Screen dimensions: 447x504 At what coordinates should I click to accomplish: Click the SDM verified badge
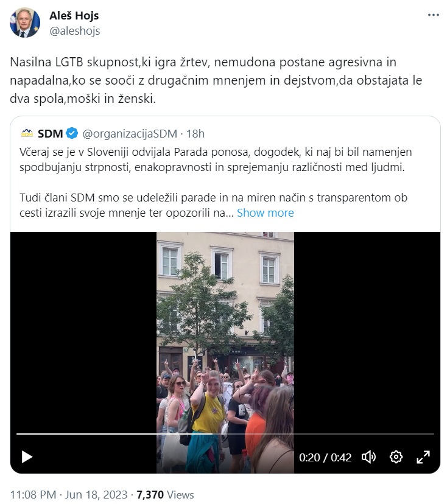(x=72, y=133)
